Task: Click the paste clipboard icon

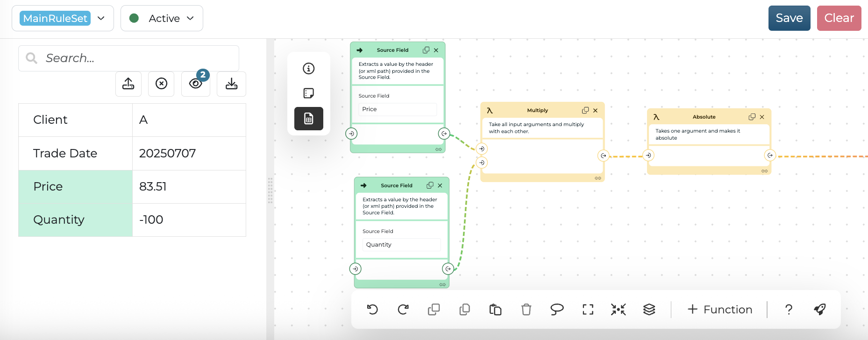Action: tap(495, 309)
